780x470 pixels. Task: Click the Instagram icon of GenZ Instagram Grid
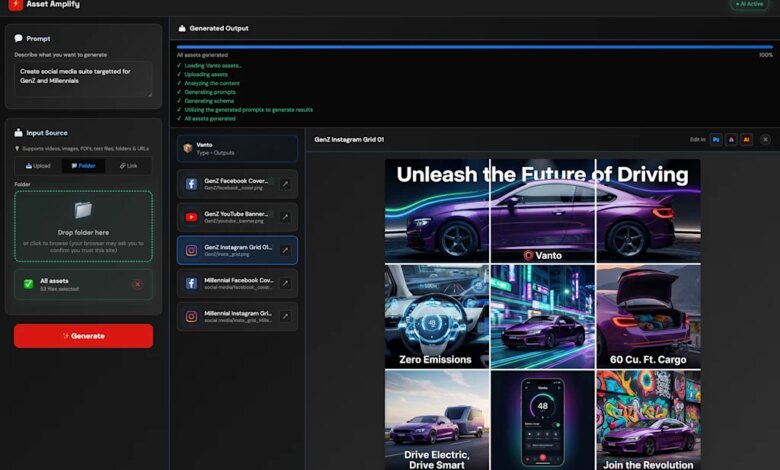[191, 250]
